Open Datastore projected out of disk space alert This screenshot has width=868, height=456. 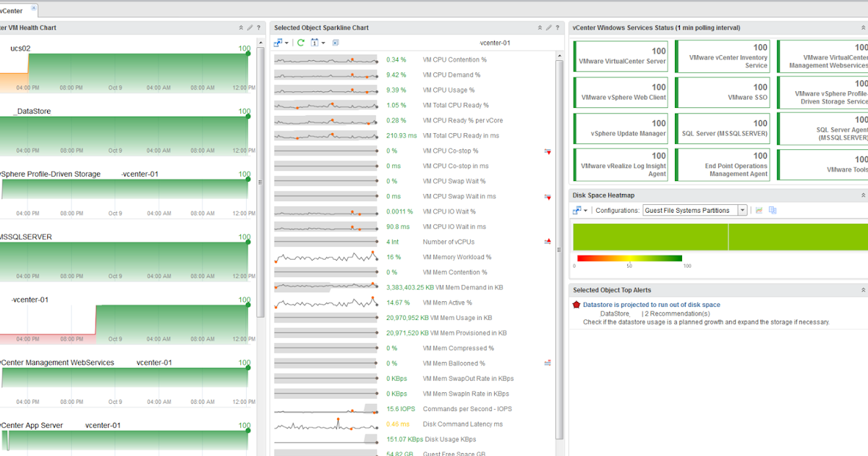tap(652, 305)
